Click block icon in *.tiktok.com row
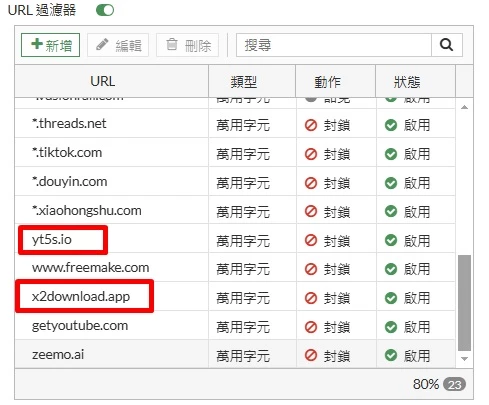 coord(311,154)
